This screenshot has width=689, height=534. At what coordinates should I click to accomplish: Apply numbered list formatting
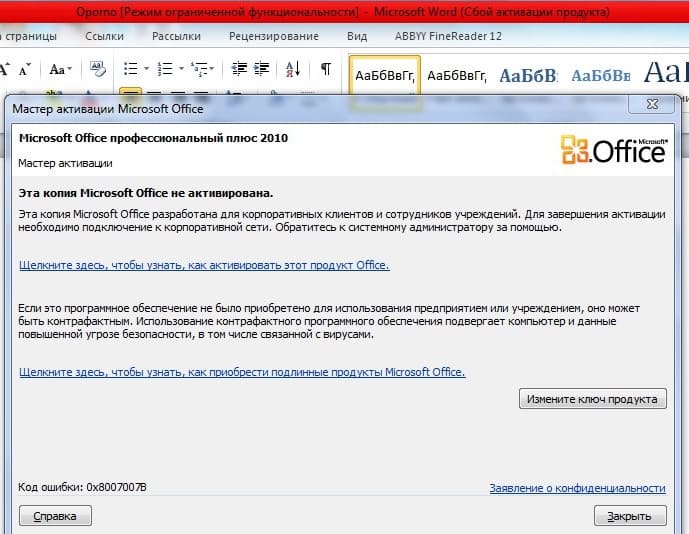tap(165, 69)
